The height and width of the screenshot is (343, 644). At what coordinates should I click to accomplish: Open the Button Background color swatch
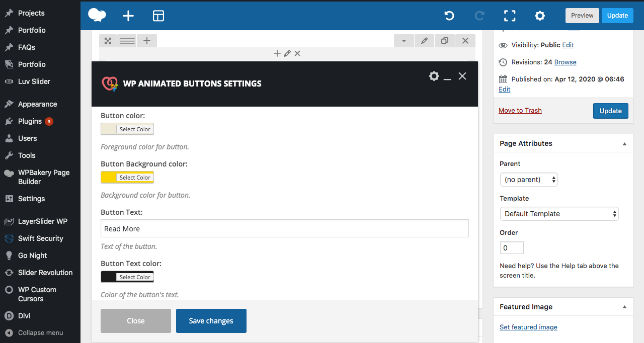click(109, 178)
